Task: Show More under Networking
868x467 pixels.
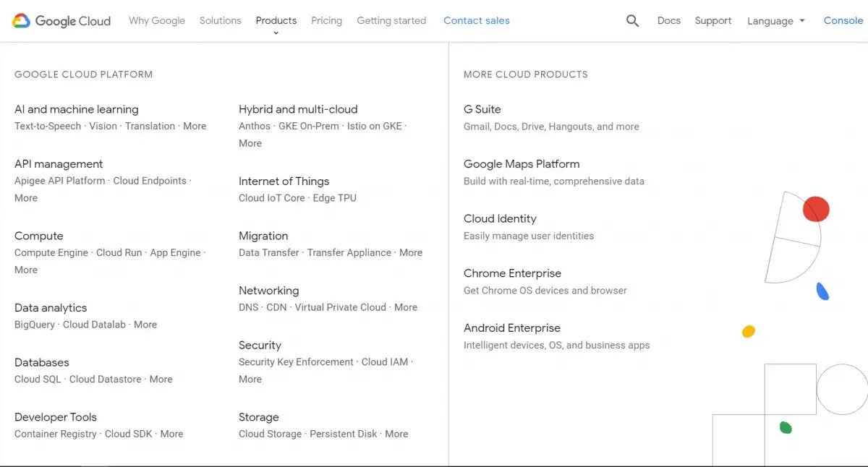Action: point(406,307)
